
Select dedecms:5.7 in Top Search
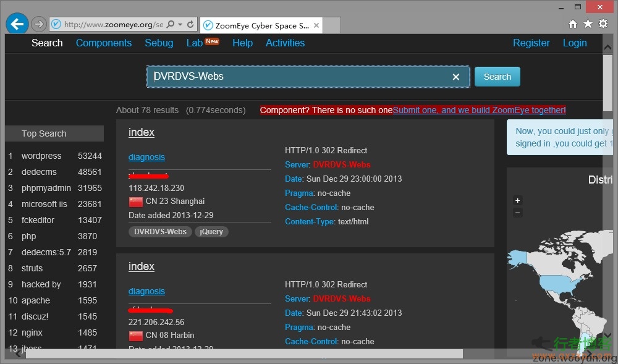point(46,252)
